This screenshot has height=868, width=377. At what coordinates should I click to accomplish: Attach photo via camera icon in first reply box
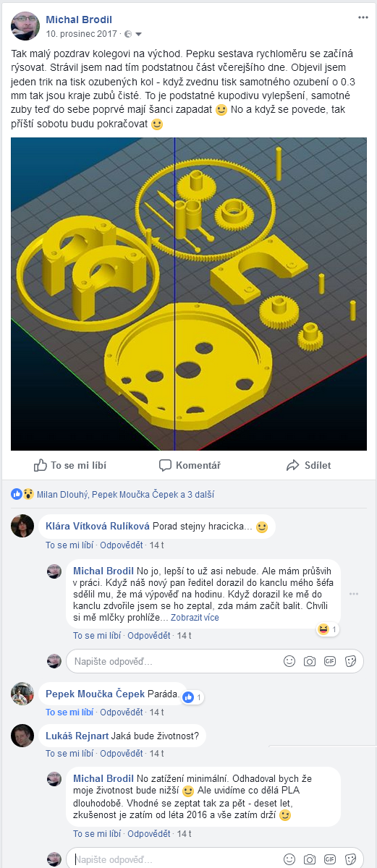coord(310,661)
